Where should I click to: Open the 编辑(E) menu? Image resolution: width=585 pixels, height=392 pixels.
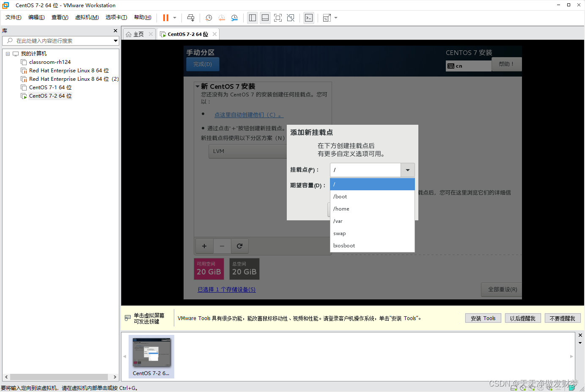pos(36,17)
